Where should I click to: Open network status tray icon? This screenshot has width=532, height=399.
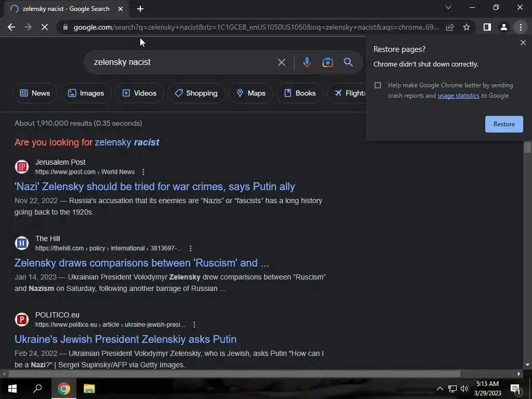pos(453,389)
